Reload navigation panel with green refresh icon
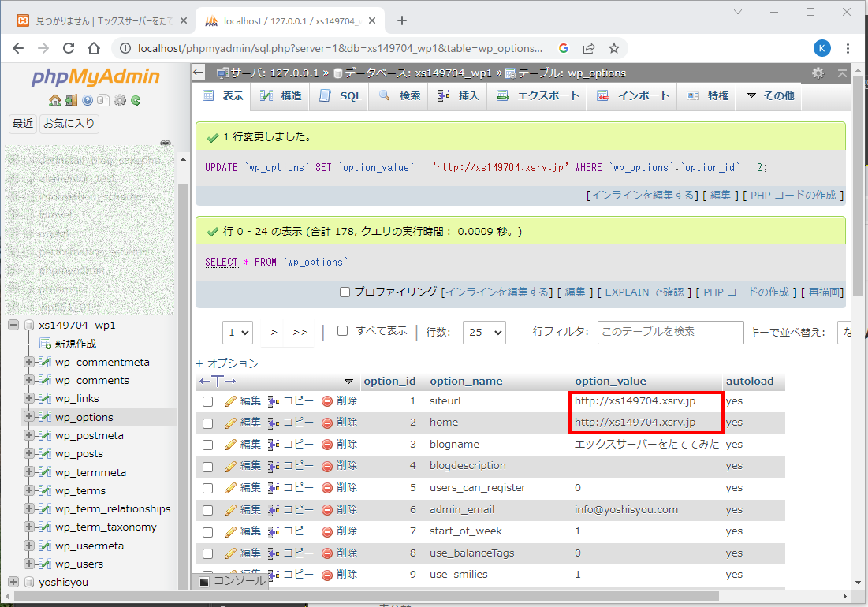 [136, 100]
